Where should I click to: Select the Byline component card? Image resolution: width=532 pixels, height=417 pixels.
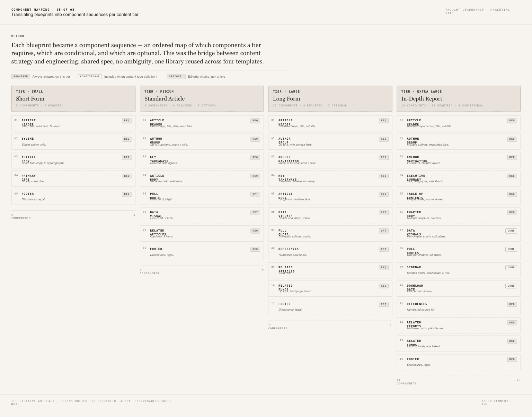[x=73, y=142]
